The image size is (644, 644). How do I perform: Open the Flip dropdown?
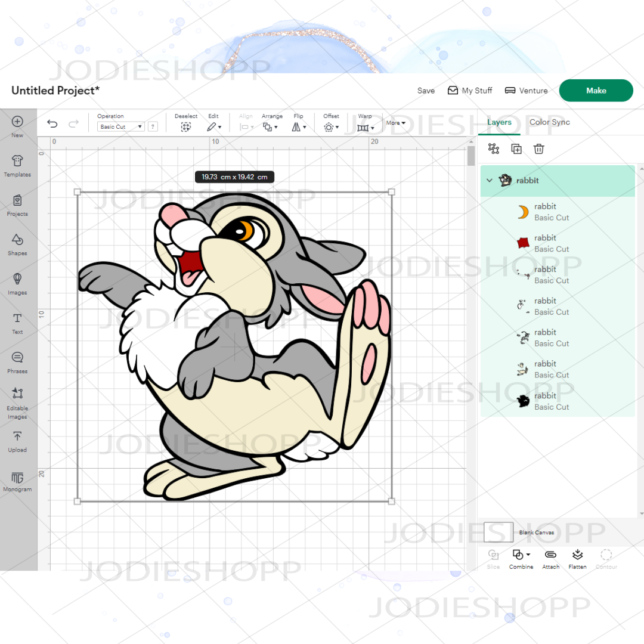299,127
